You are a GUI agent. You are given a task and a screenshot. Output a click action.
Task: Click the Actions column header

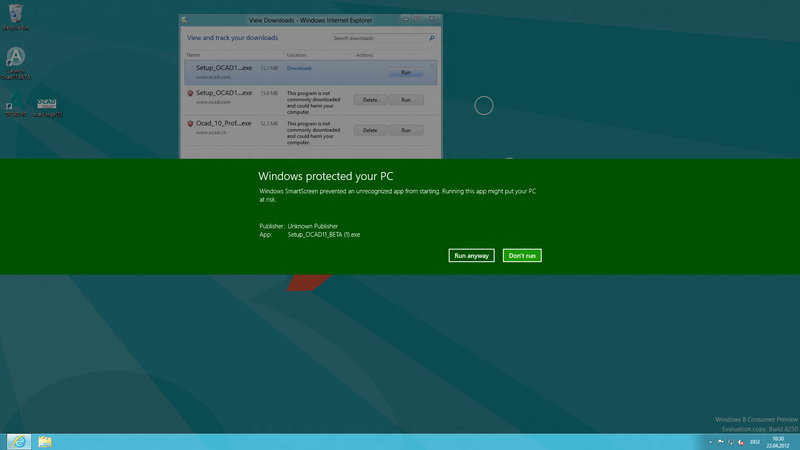[x=364, y=55]
